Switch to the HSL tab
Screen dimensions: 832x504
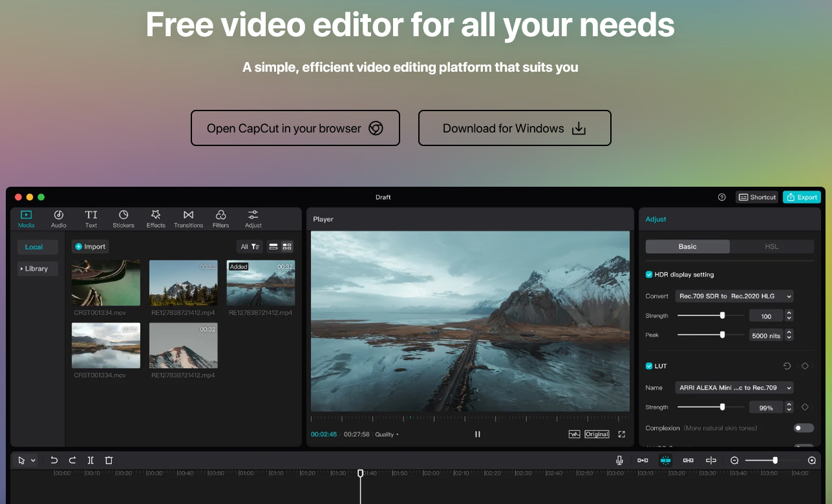point(772,246)
